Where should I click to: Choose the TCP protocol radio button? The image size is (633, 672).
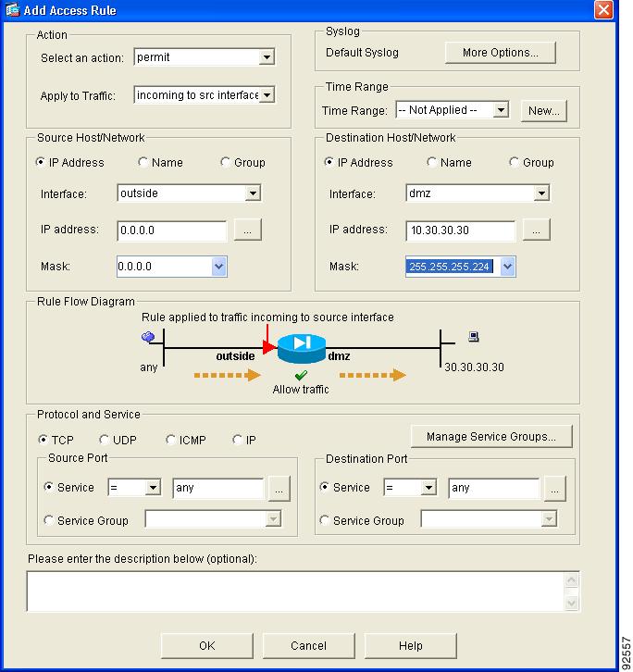coord(43,440)
